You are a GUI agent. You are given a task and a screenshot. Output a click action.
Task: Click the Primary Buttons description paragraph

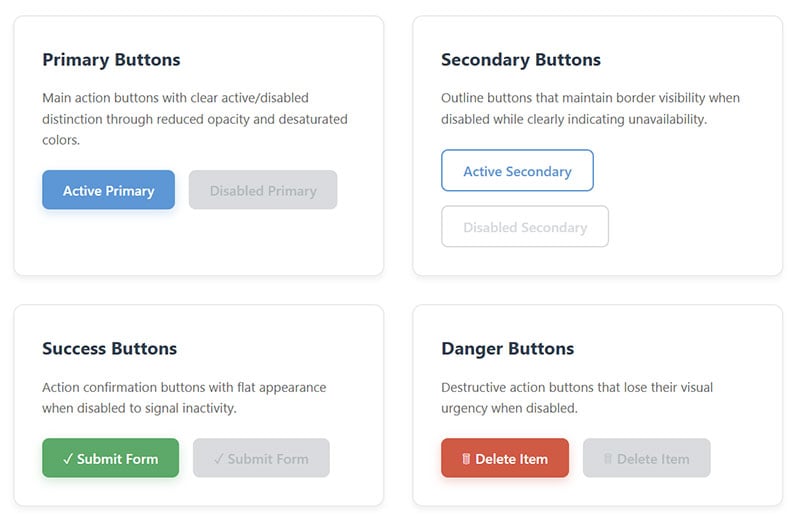point(195,119)
